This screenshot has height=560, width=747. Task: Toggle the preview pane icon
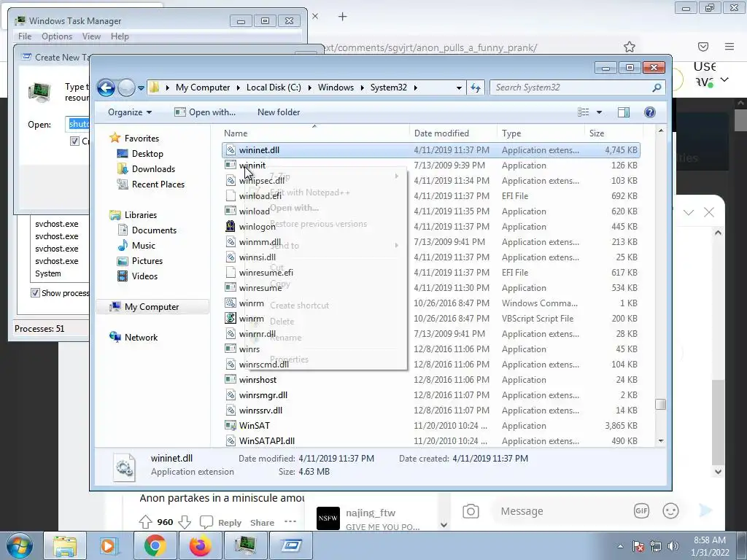pos(624,112)
